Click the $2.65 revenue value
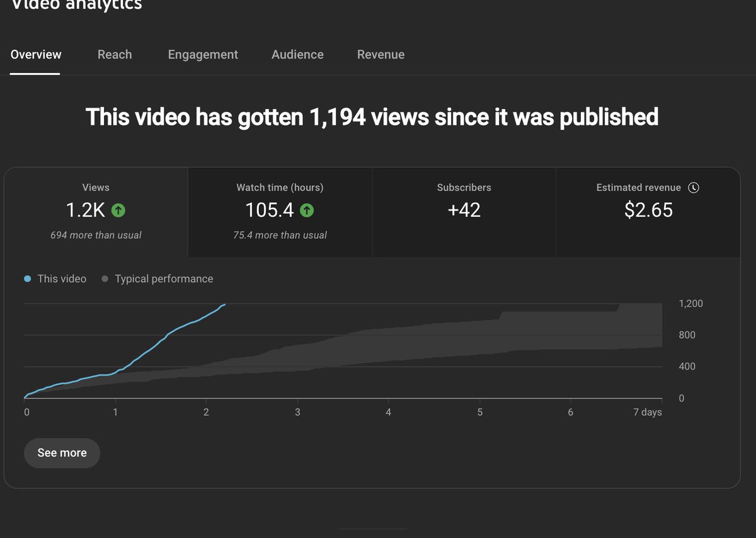 coord(648,210)
